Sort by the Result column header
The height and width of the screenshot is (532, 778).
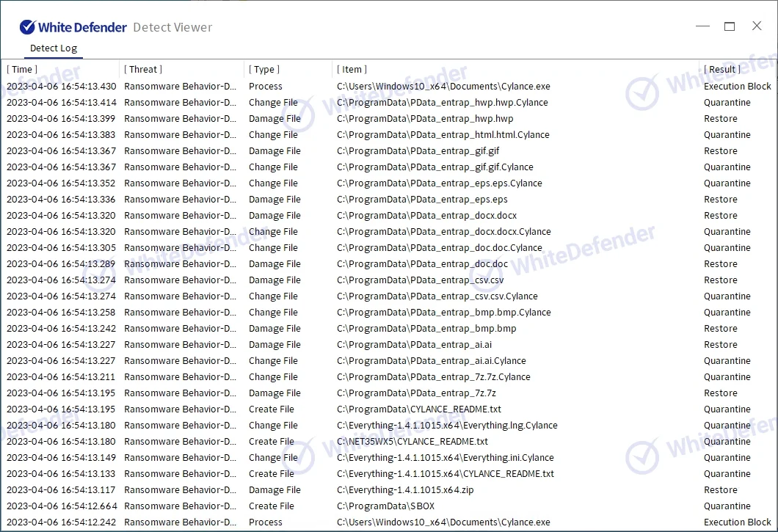coord(722,70)
